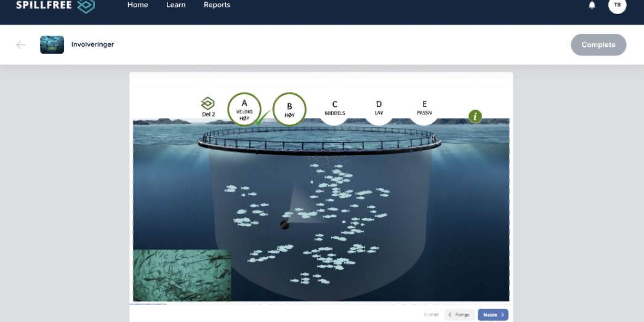
Task: Choose option D Lav
Action: tap(379, 109)
